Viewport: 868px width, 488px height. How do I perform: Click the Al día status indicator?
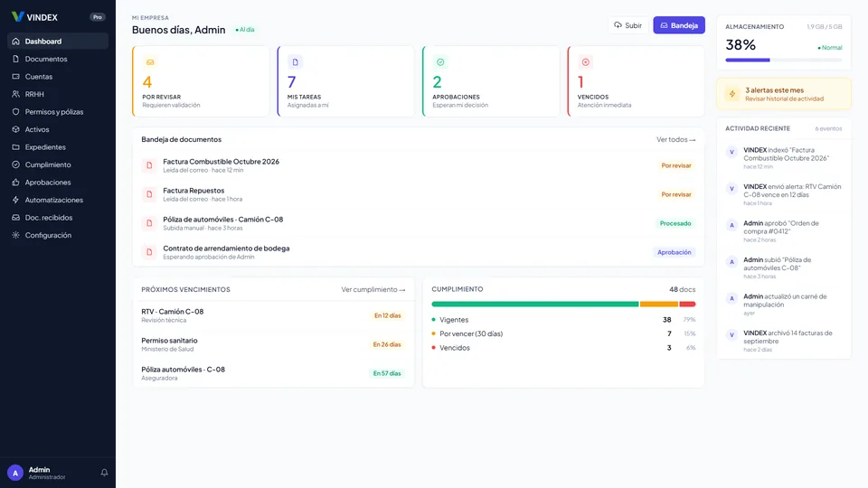[245, 30]
